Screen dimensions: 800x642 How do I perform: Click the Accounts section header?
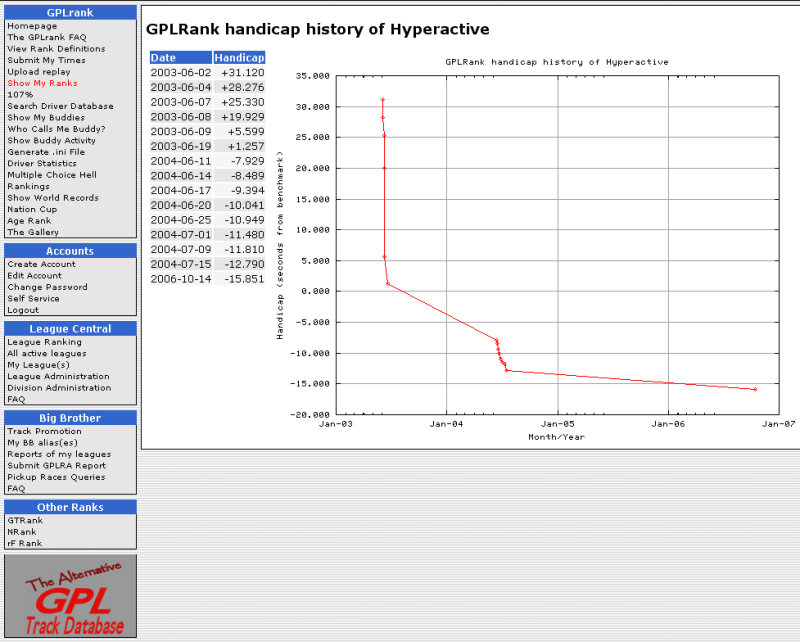70,251
